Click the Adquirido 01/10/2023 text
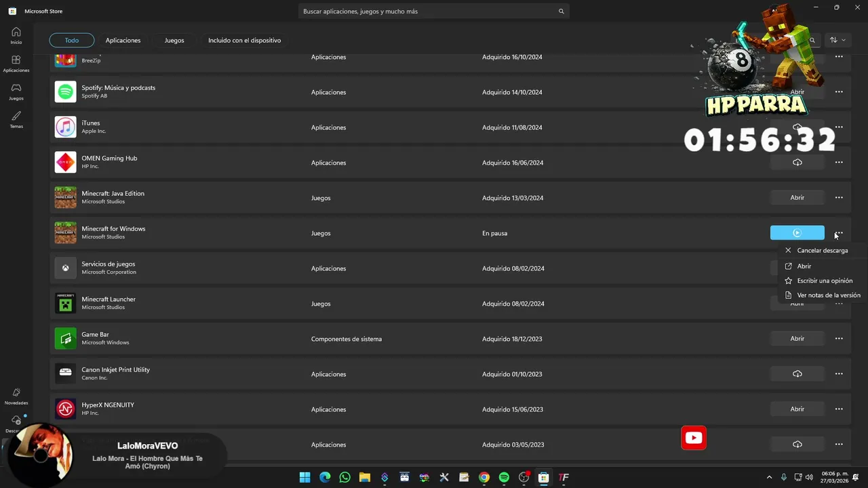 pos(513,374)
